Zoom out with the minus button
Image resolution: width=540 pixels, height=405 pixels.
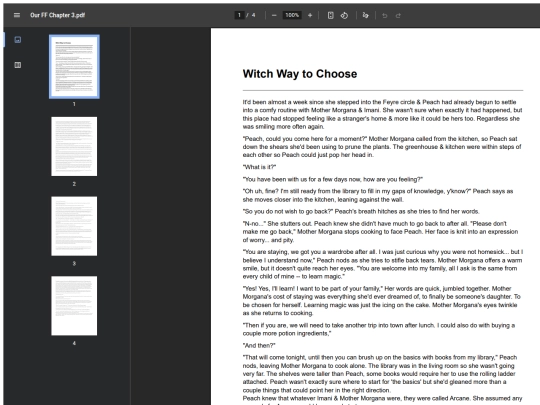coord(274,15)
